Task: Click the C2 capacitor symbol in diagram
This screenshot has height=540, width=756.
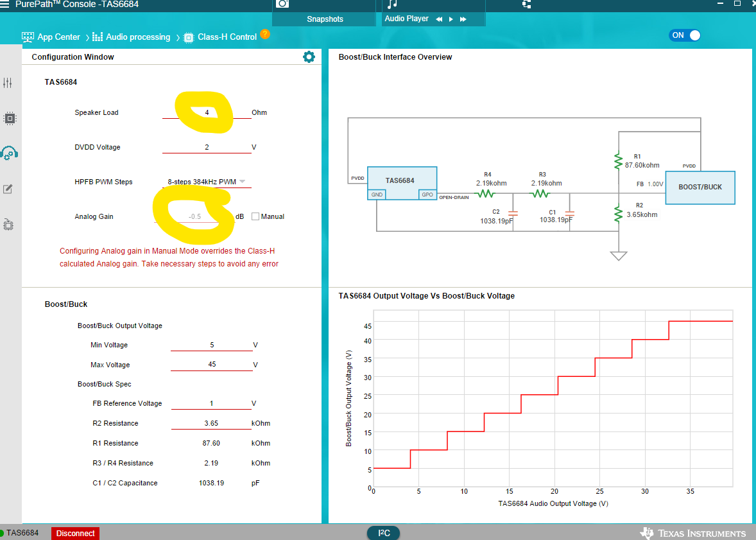Action: point(513,213)
